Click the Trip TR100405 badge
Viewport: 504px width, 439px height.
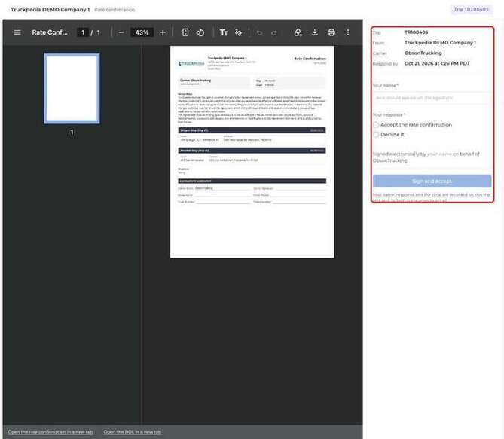[x=471, y=9]
